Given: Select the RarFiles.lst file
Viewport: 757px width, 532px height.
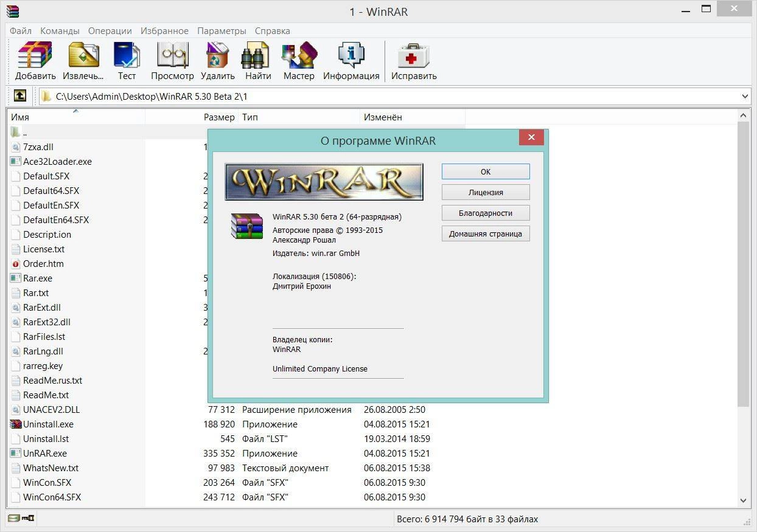Looking at the screenshot, I should click(x=44, y=337).
